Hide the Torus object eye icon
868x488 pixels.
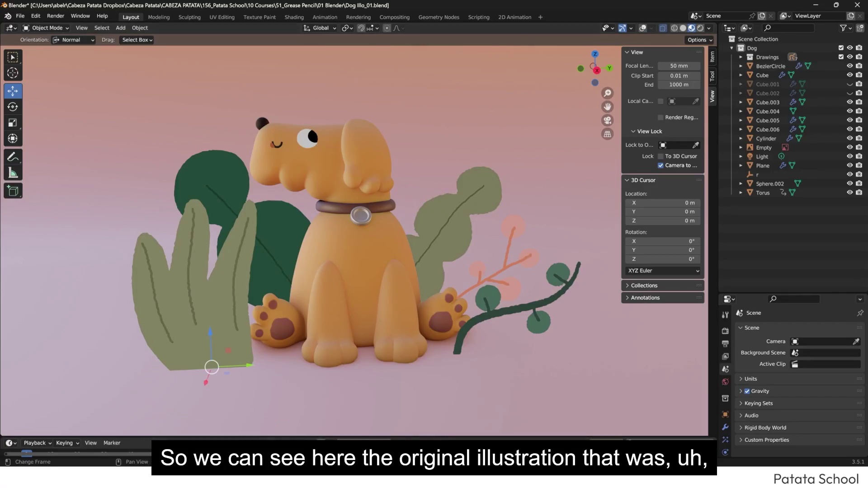pos(849,192)
